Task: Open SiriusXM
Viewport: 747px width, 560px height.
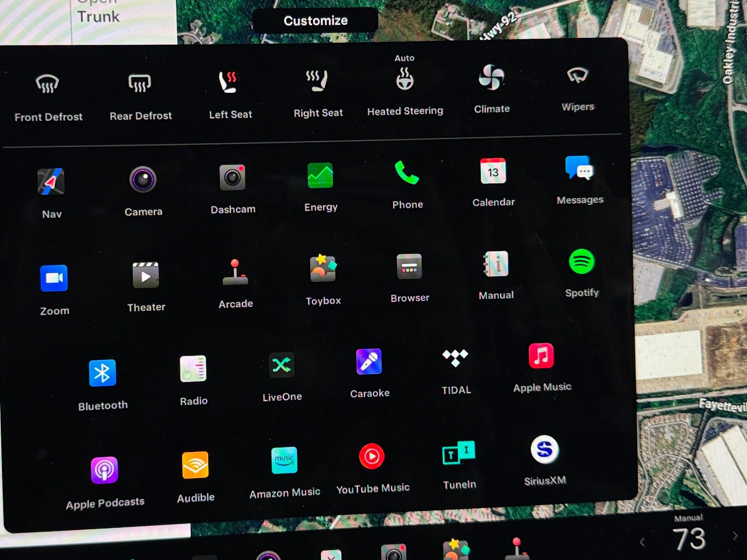Action: coord(544,449)
